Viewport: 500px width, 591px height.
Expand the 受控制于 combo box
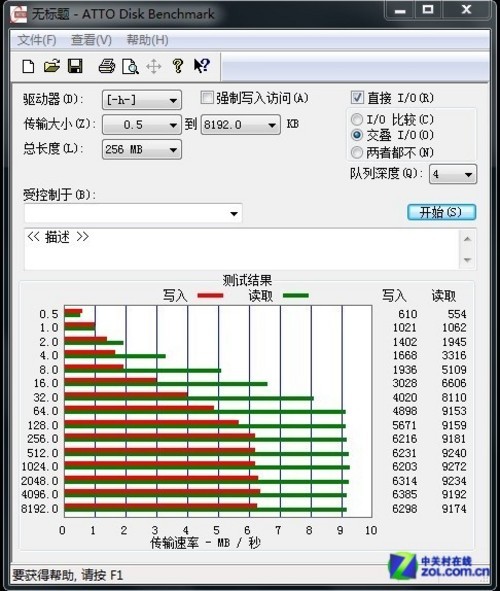pos(133,214)
